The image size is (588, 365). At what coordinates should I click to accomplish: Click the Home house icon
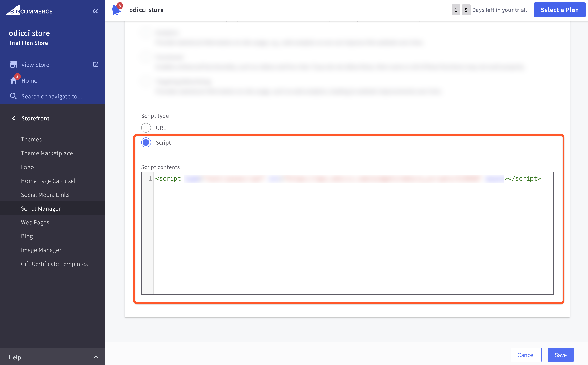14,80
